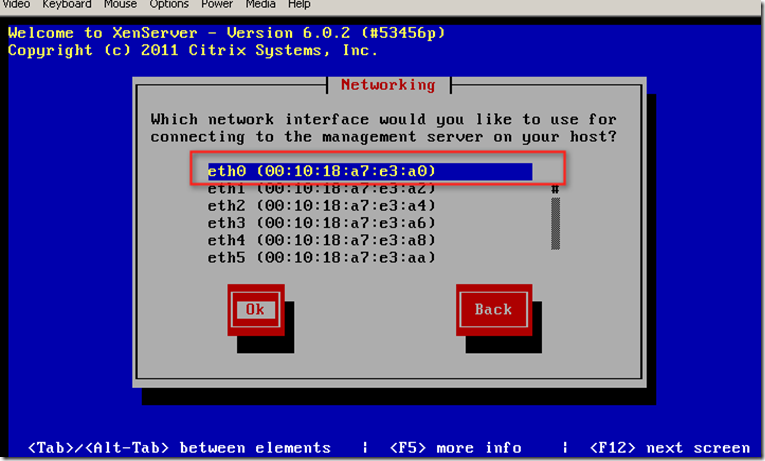This screenshot has height=461, width=765.
Task: Open the Power menu
Action: [217, 4]
